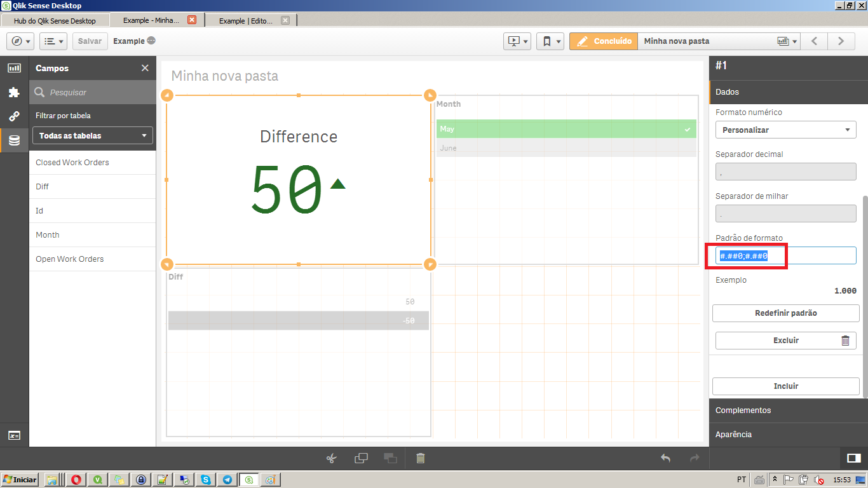
Task: Click the Separador de milhar field
Action: (786, 213)
